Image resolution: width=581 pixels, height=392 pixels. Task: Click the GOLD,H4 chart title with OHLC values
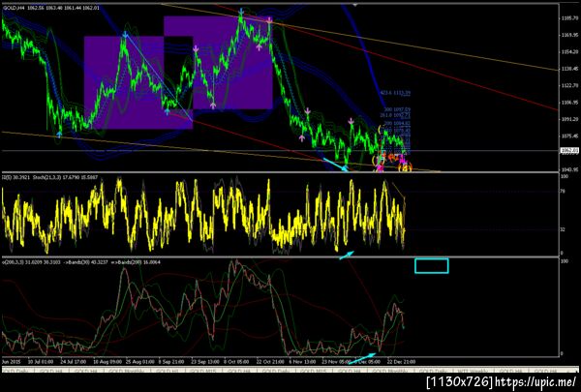point(50,8)
